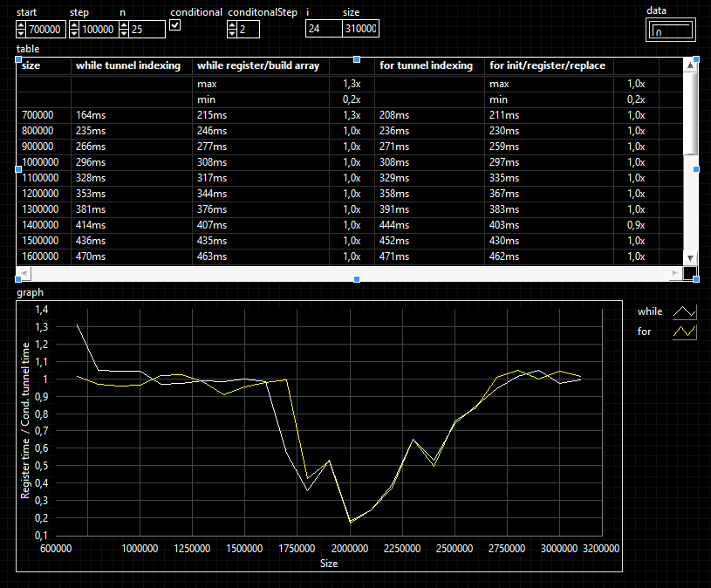
Task: Click 'for init/register/replace' column header
Action: click(547, 65)
